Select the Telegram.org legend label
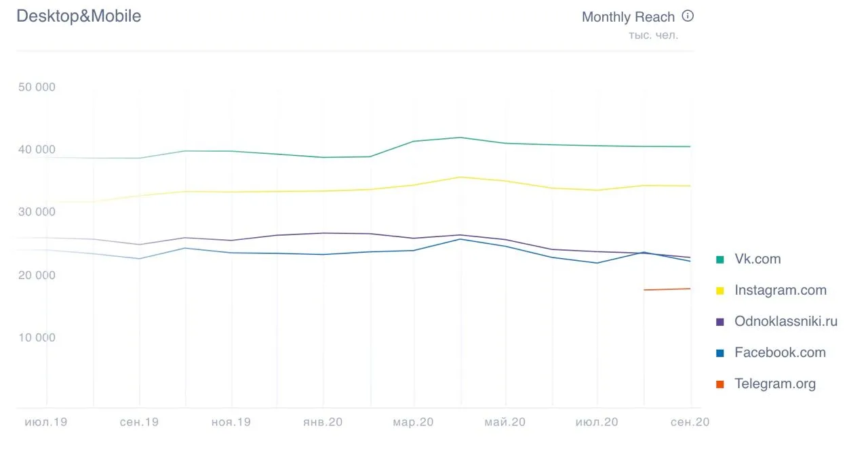The width and height of the screenshot is (868, 456). 775,384
